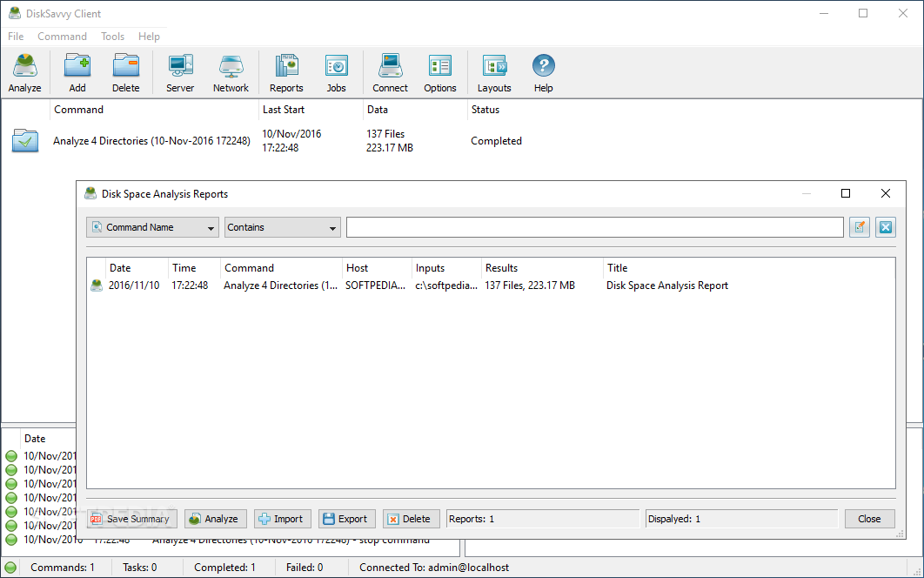Sort reports by Inputs column header
924x578 pixels.
point(446,268)
